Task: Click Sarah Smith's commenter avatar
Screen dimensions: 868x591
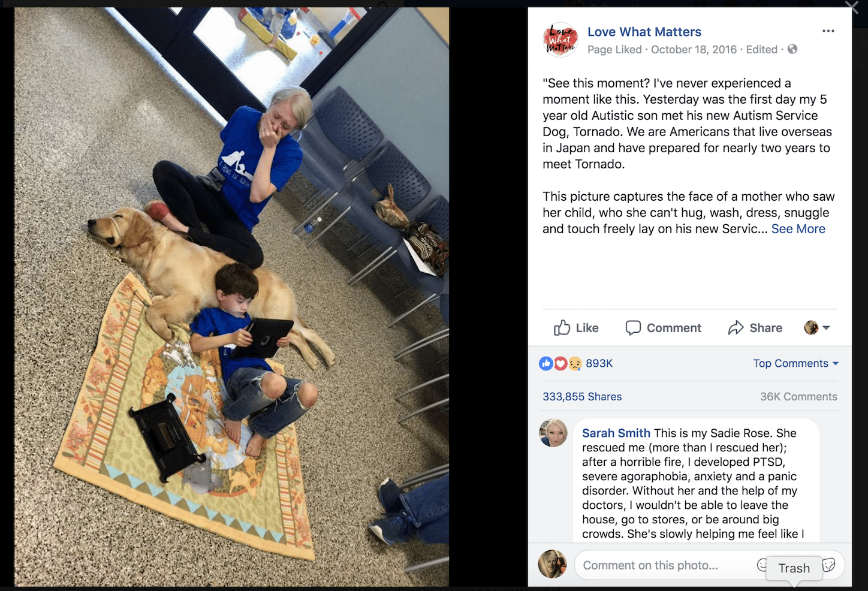Action: [553, 433]
